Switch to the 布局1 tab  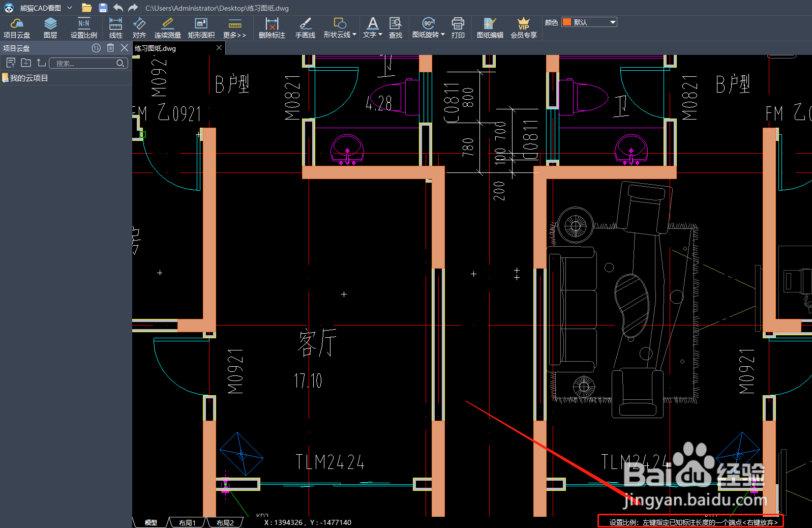tap(187, 522)
